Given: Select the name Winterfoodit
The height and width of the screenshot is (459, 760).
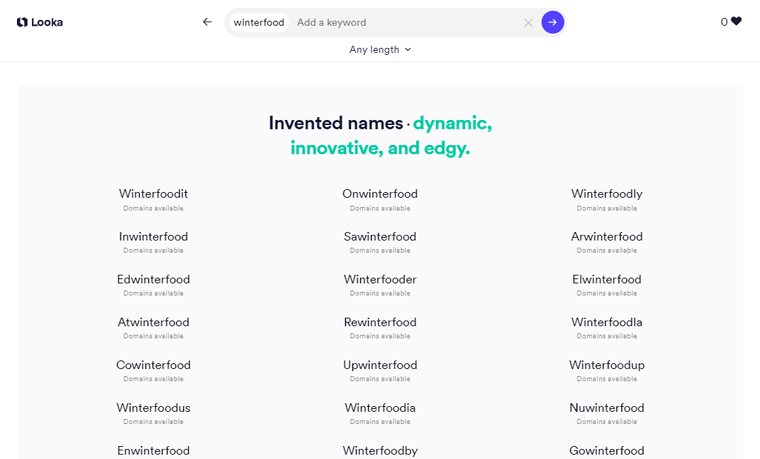Looking at the screenshot, I should [x=153, y=194].
